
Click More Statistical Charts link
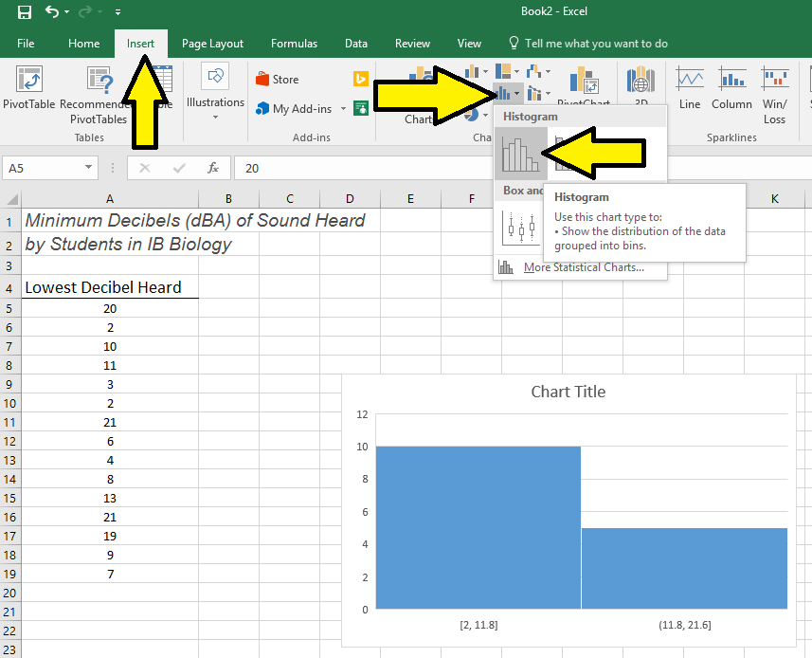583,267
